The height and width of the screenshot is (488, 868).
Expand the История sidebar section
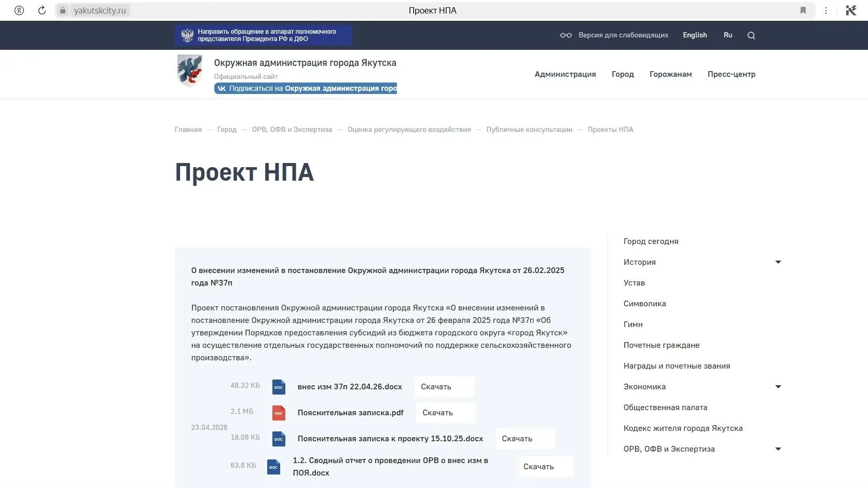pos(778,262)
